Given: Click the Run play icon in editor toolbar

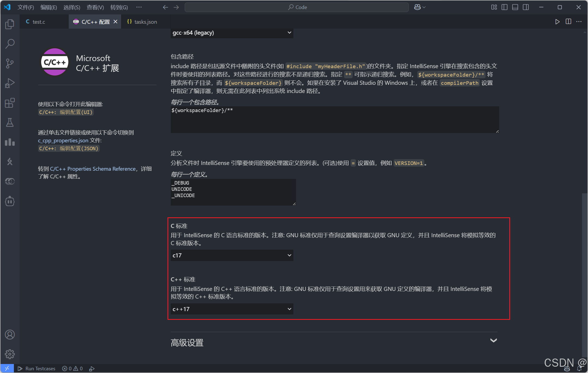Looking at the screenshot, I should coord(557,22).
